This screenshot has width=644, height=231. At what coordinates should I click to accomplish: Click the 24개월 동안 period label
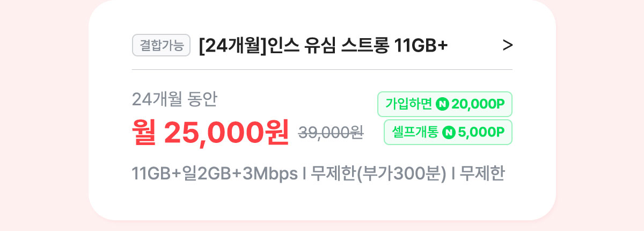click(174, 99)
